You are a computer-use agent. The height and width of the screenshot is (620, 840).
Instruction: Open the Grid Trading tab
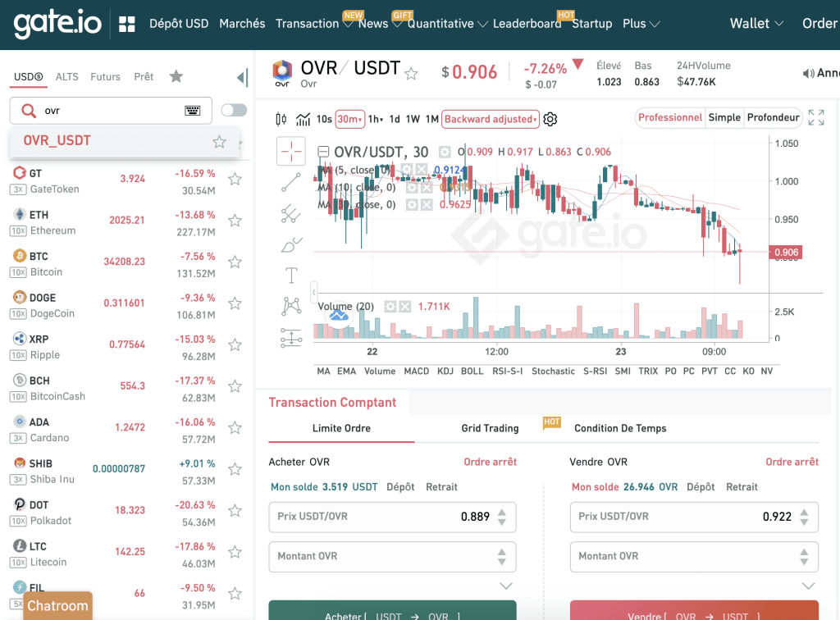[x=490, y=428]
